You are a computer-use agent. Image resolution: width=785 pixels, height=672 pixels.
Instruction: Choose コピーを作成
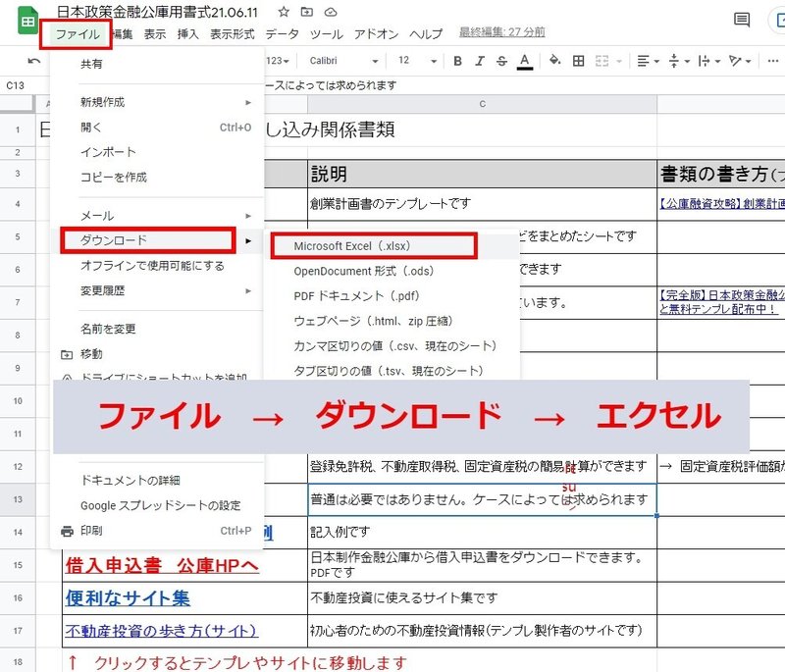coord(157,178)
